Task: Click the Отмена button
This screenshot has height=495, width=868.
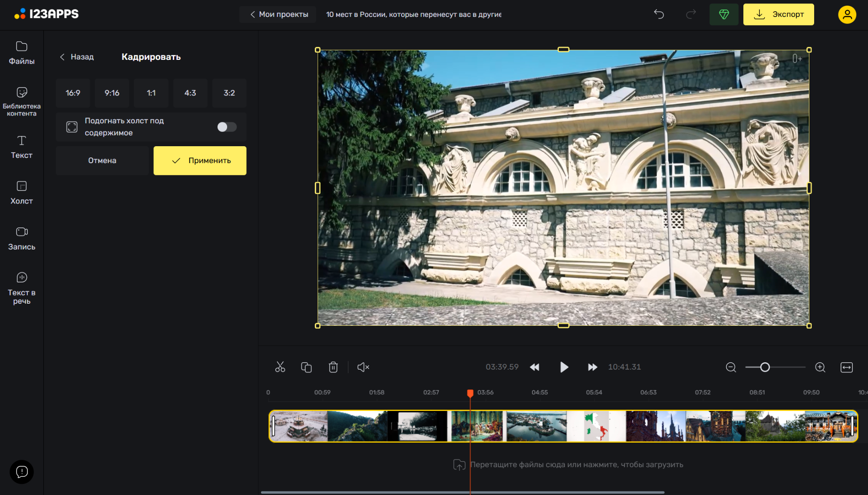Action: tap(102, 161)
